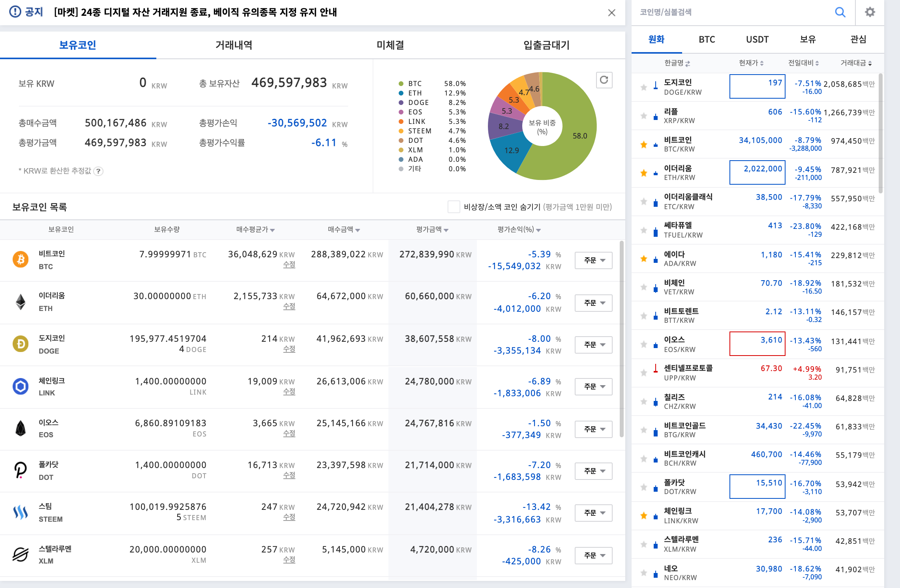Remove 비트코인 BTC/KRW from favorites star
900x588 pixels.
(x=644, y=144)
